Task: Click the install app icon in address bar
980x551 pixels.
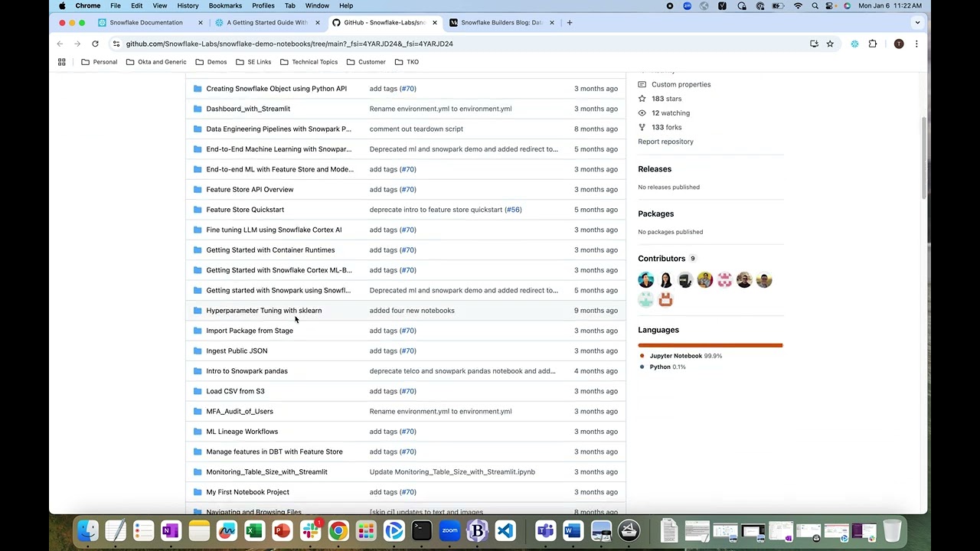Action: tap(814, 44)
